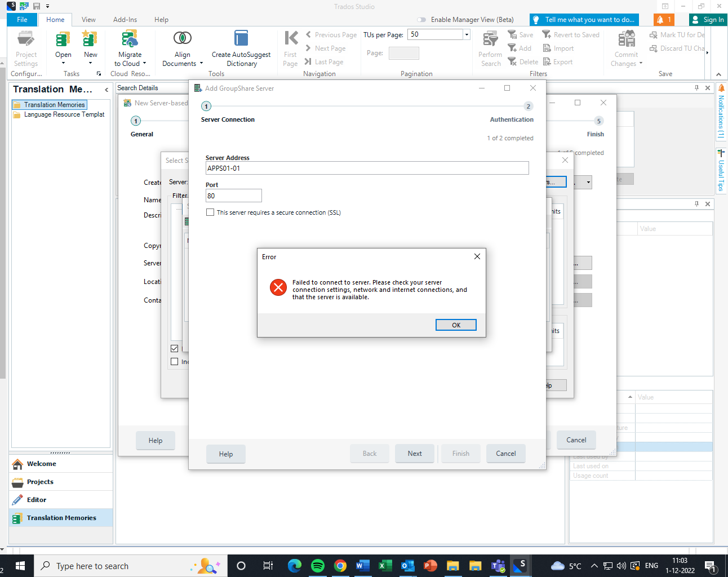The image size is (728, 577).
Task: Open the notifications bell in title bar
Action: pyautogui.click(x=664, y=20)
